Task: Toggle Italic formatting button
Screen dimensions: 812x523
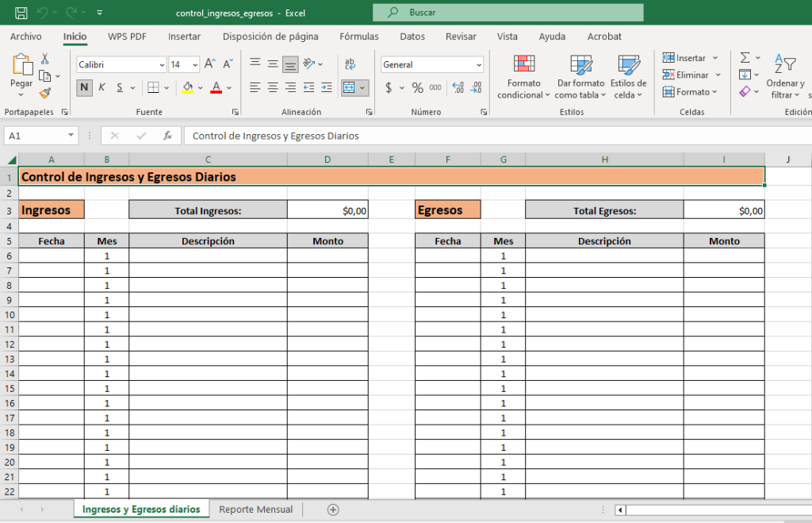Action: coord(102,88)
